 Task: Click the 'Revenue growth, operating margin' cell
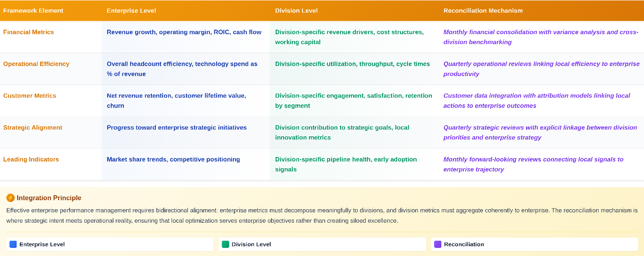(x=184, y=32)
